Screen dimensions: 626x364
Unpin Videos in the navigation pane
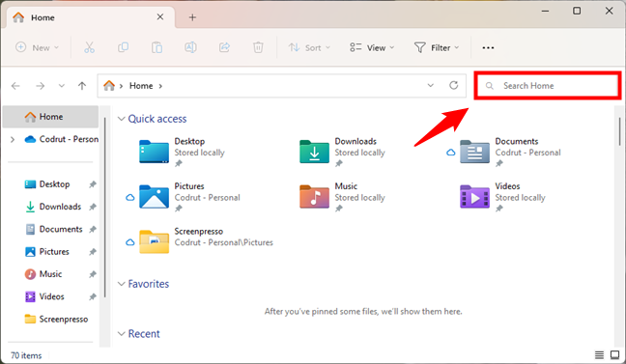coord(92,296)
